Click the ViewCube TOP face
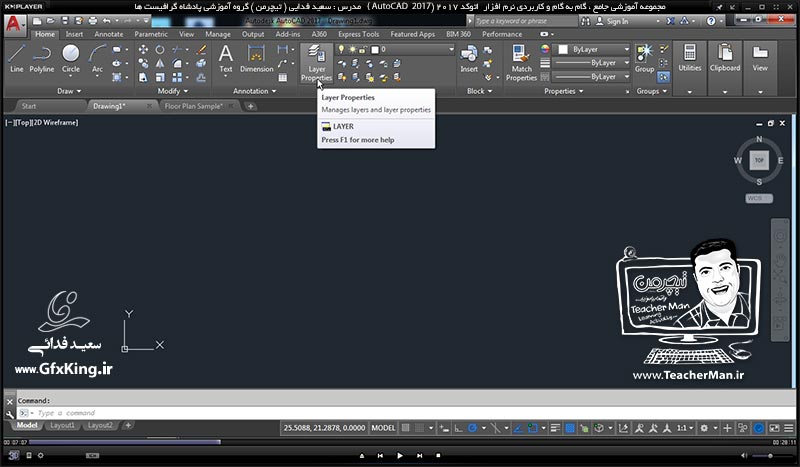This screenshot has width=800, height=467. [759, 160]
